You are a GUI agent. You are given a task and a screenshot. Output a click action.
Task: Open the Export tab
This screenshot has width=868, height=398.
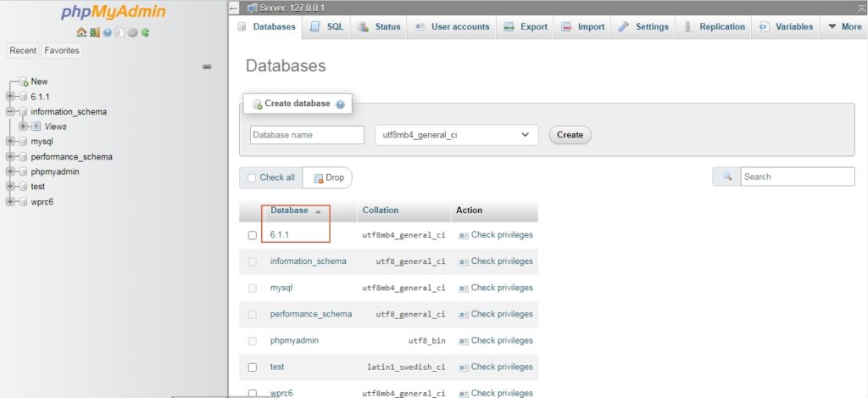click(x=526, y=26)
